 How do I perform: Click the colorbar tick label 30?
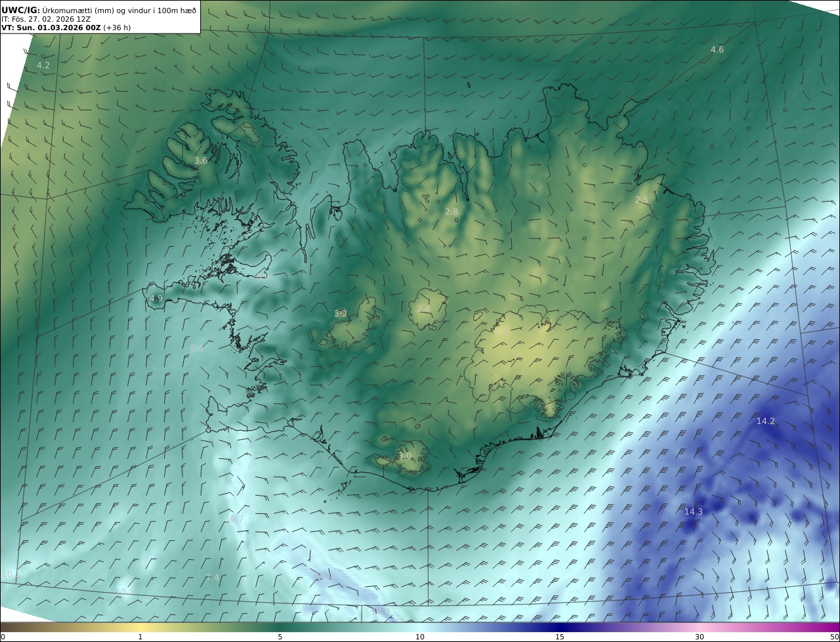coord(700,637)
